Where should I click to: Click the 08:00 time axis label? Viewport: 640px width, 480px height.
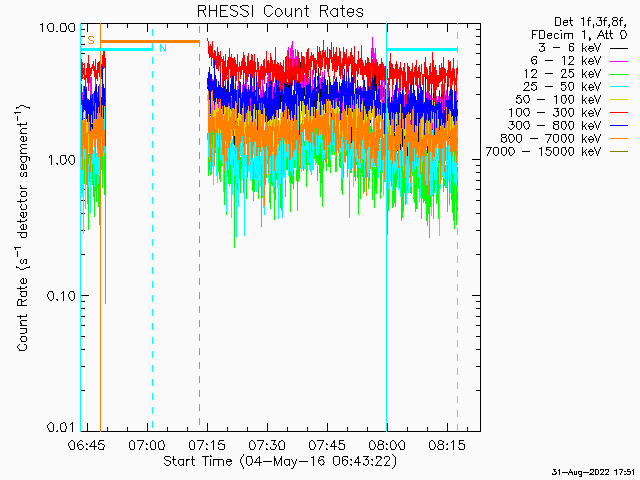[x=387, y=445]
